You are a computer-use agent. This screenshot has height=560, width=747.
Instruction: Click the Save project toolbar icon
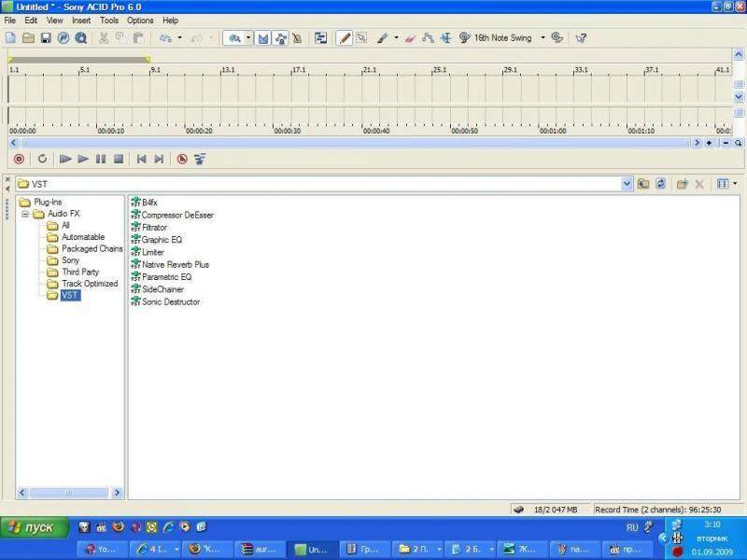pyautogui.click(x=46, y=38)
